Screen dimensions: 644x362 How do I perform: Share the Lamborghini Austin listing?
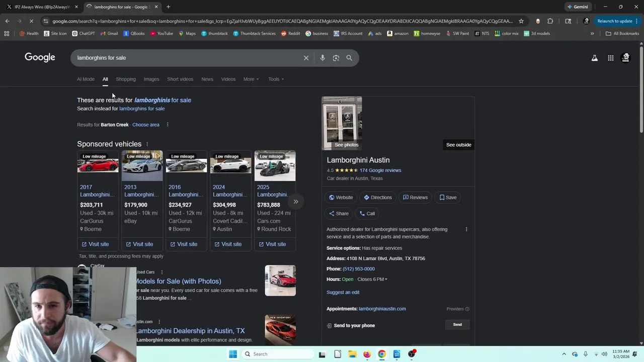click(x=339, y=214)
